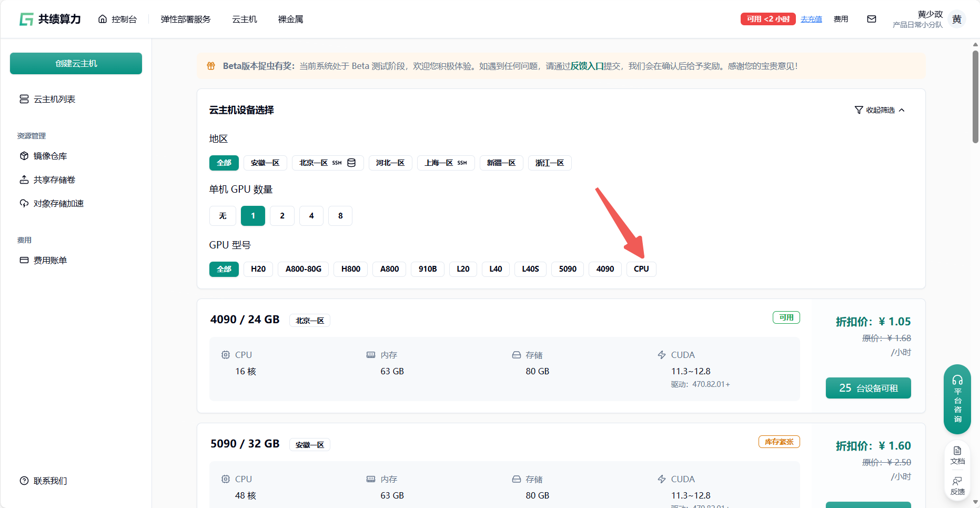This screenshot has height=508, width=980.
Task: Open the 裸金属 menu item
Action: click(290, 19)
